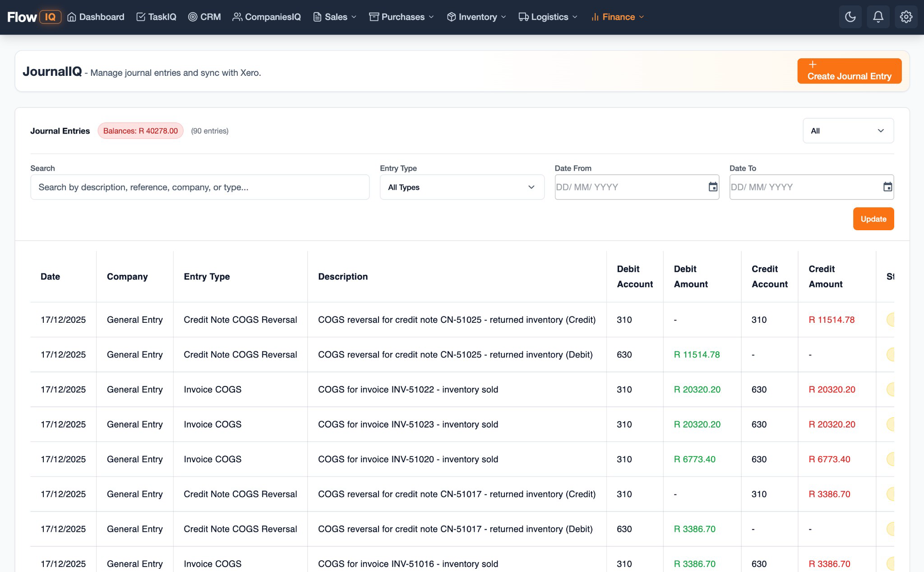
Task: Open the All status filter dropdown
Action: 848,131
